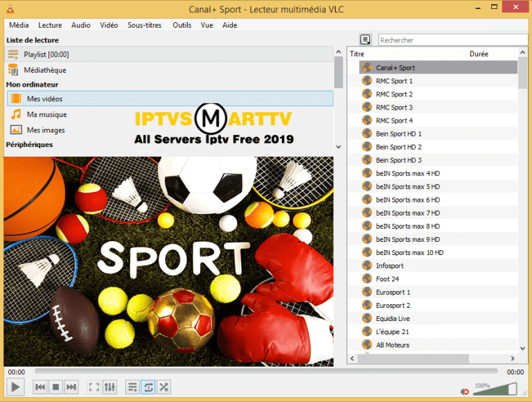The width and height of the screenshot is (532, 402).
Task: Click the Bein Sport HD 1 globe icon
Action: 366,134
